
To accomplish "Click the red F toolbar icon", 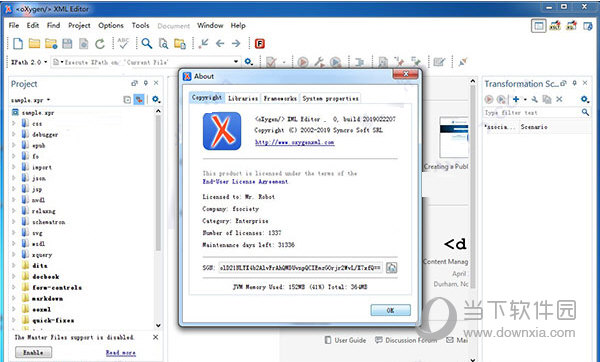I will click(260, 44).
